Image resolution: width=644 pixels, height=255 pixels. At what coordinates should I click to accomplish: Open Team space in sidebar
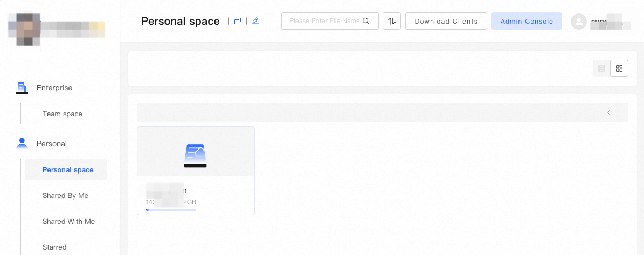(63, 114)
